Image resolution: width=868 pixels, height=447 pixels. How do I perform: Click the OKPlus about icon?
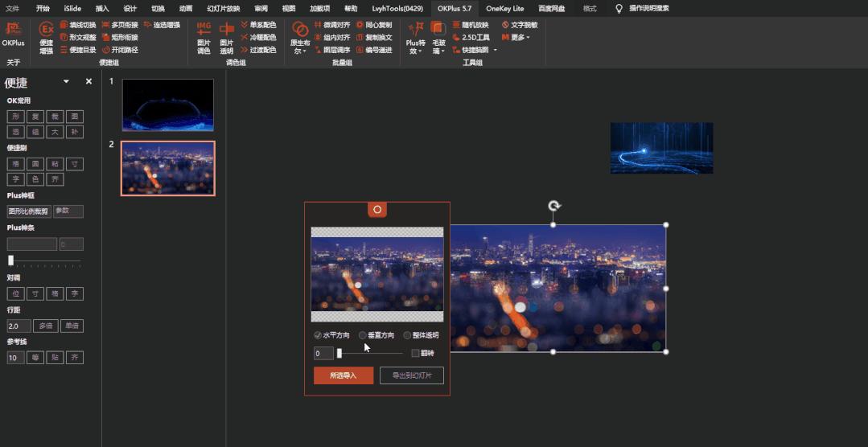pos(13,31)
